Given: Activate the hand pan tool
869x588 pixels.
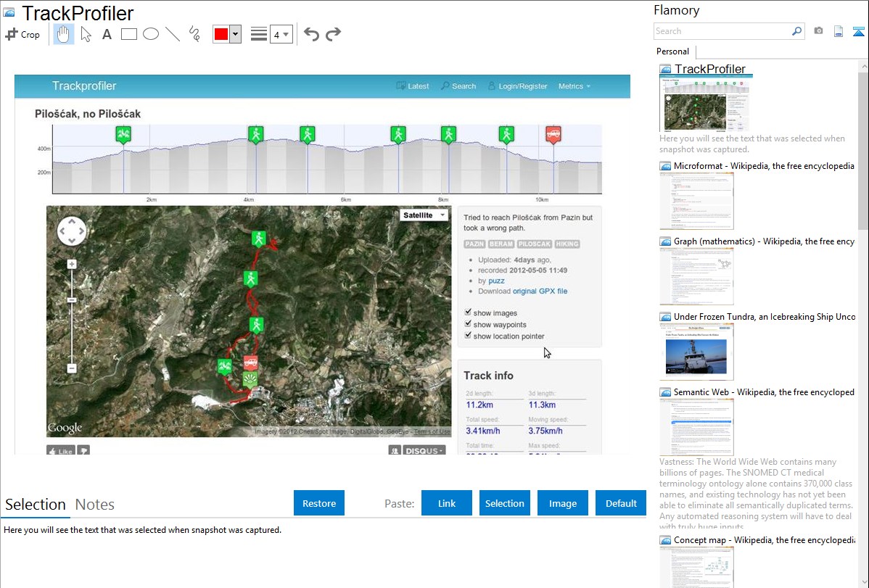Looking at the screenshot, I should coord(63,34).
